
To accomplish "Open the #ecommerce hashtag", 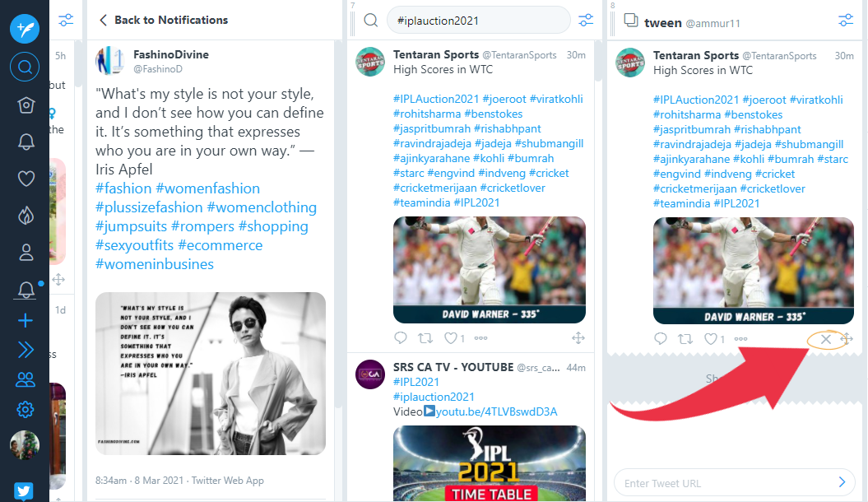I will (220, 244).
